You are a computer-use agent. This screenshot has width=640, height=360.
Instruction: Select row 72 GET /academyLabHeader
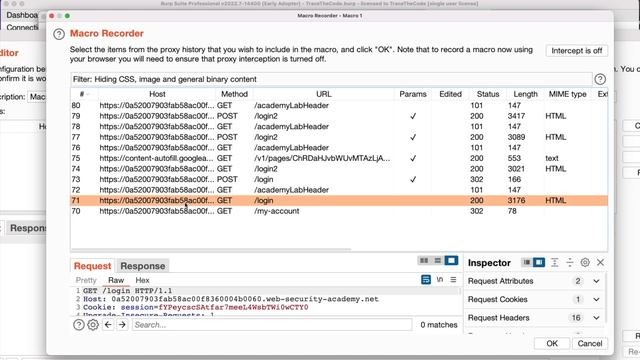pos(339,190)
